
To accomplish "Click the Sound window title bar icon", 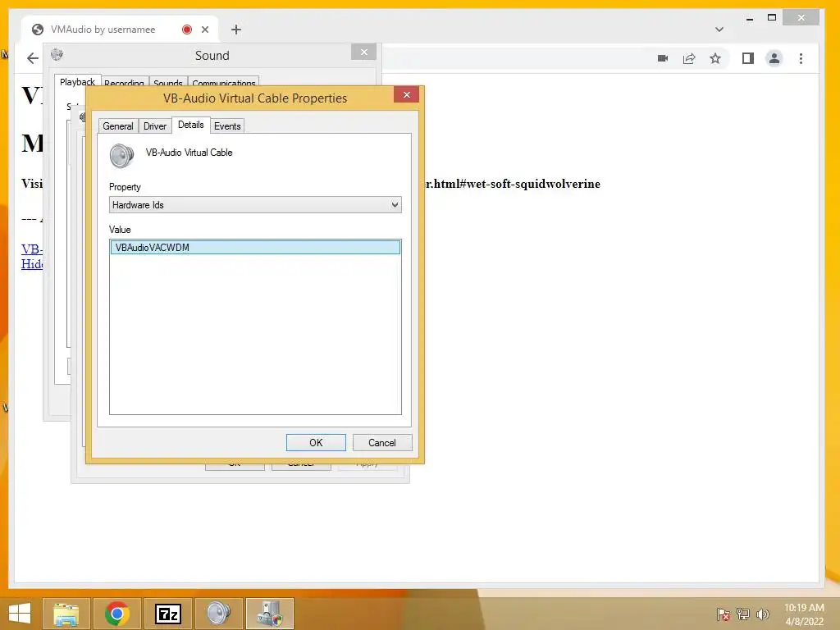I will [x=57, y=54].
